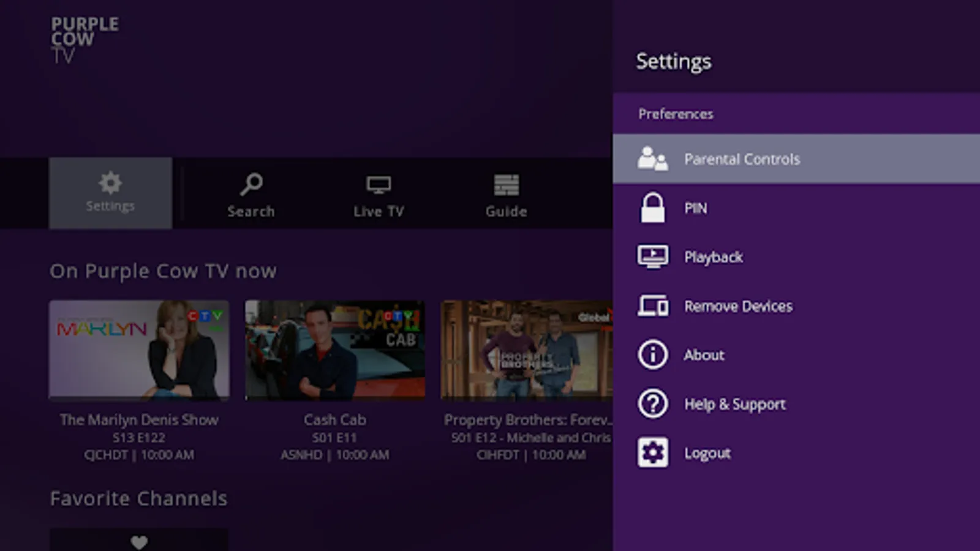Click CIHFDT 10:00 AM channel text
Image resolution: width=980 pixels, height=551 pixels.
click(531, 455)
